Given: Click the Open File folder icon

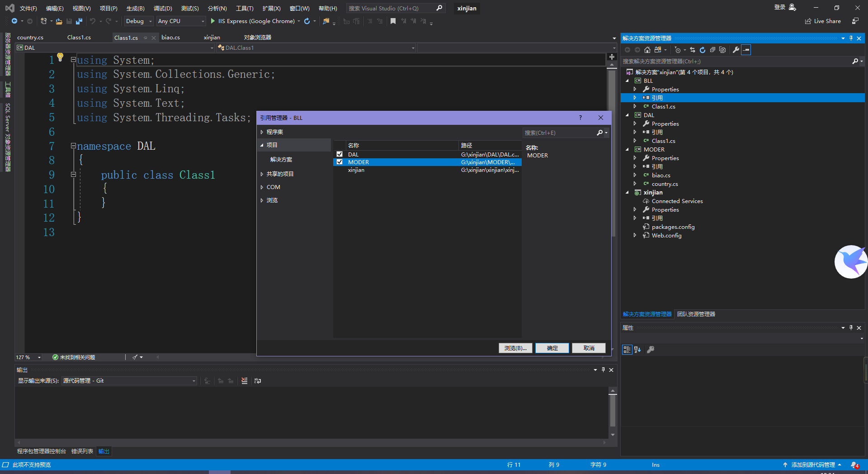Looking at the screenshot, I should 59,21.
